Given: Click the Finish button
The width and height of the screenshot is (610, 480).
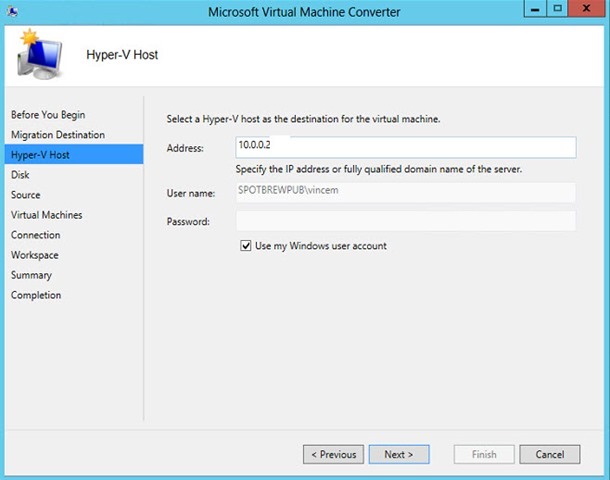Looking at the screenshot, I should pyautogui.click(x=484, y=454).
